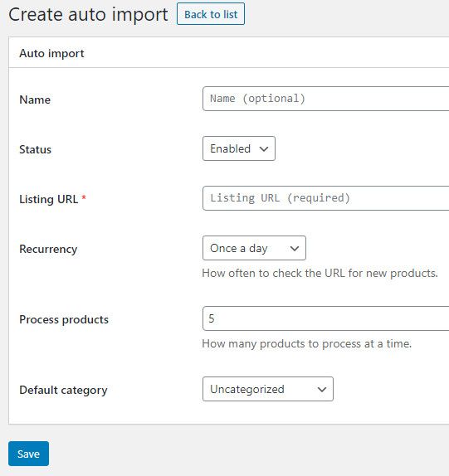449x476 pixels.
Task: Click the chevron arrow beside Uncategorized
Action: coord(322,389)
